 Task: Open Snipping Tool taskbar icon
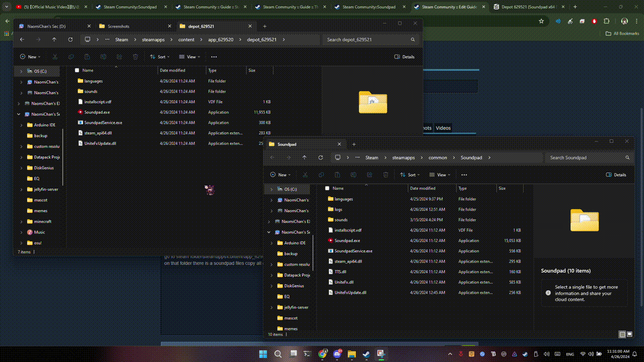(381, 354)
